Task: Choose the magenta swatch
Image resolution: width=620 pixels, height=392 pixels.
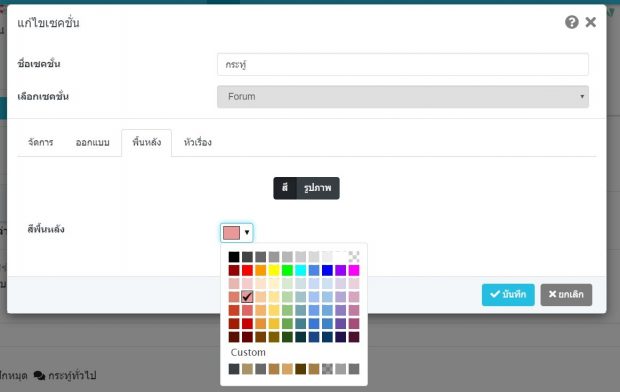Action: (x=354, y=270)
